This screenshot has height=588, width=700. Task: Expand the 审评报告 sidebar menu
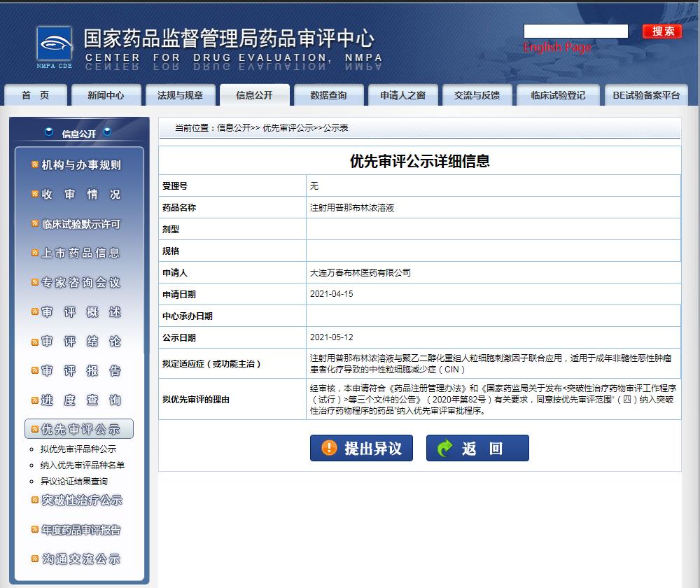tap(80, 371)
